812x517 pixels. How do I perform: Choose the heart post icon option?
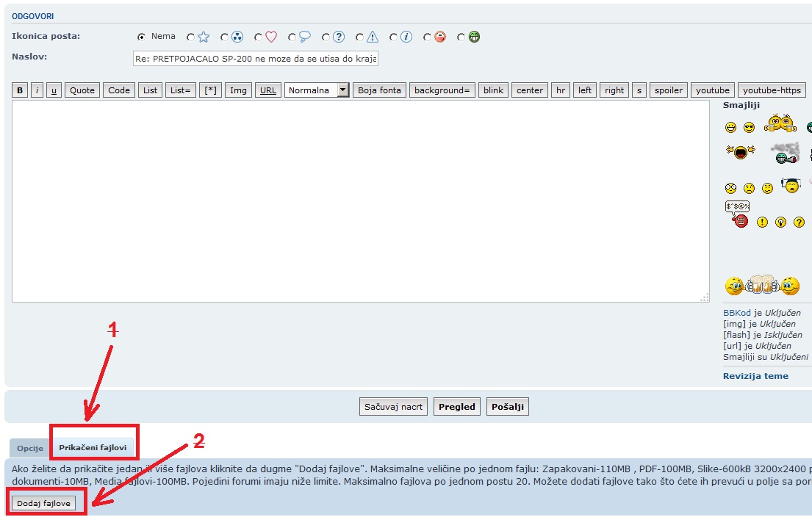259,37
